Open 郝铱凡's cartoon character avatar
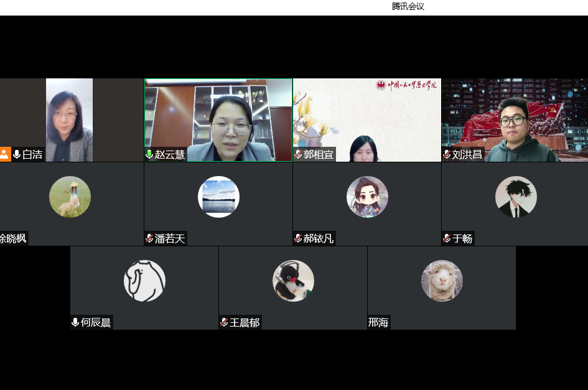 tap(367, 197)
